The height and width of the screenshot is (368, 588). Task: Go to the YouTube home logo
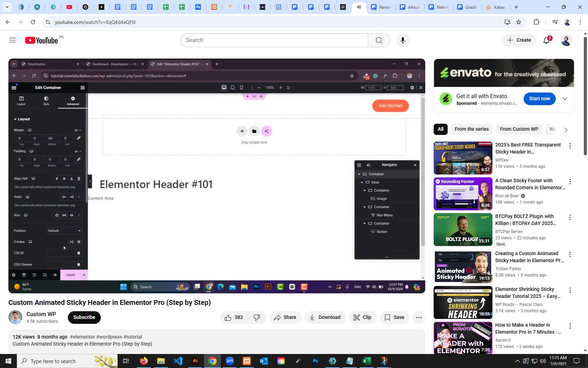pos(42,40)
